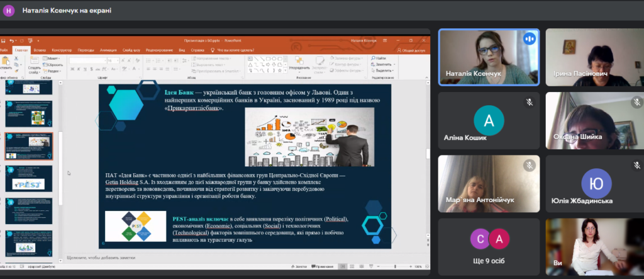Click the Общий доступ share button
This screenshot has height=279, width=644.
pos(411,50)
